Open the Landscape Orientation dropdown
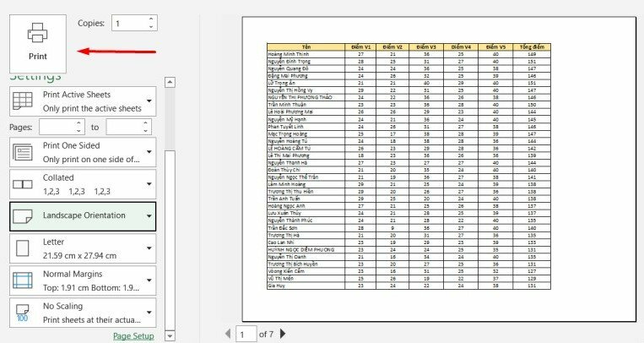The image size is (644, 343). coord(83,216)
